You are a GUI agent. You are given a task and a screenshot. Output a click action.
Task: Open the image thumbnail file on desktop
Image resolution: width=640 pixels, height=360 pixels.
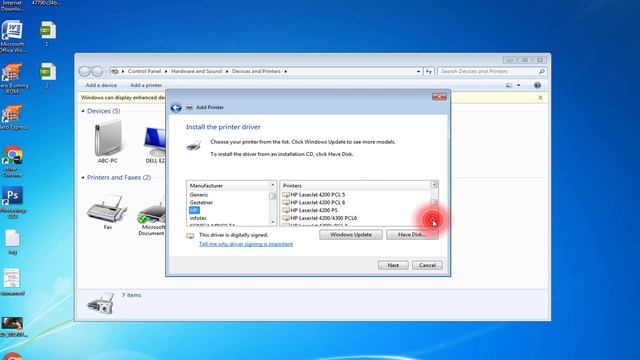coord(12,327)
